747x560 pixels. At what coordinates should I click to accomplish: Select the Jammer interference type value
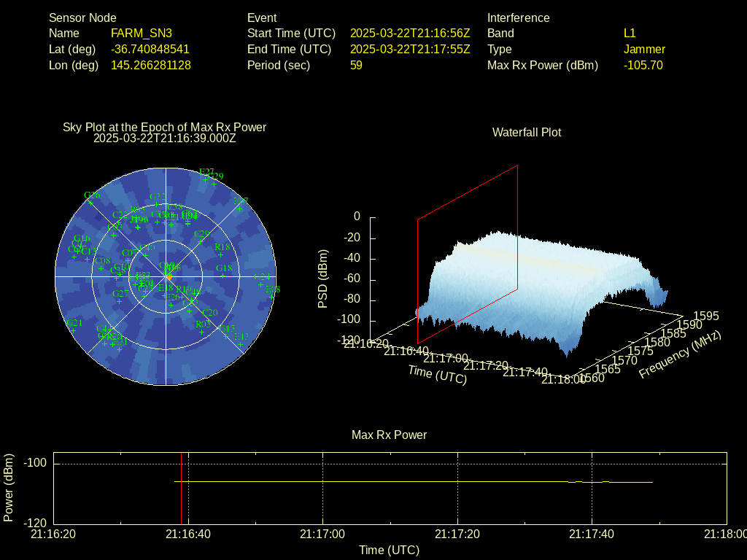tap(644, 49)
